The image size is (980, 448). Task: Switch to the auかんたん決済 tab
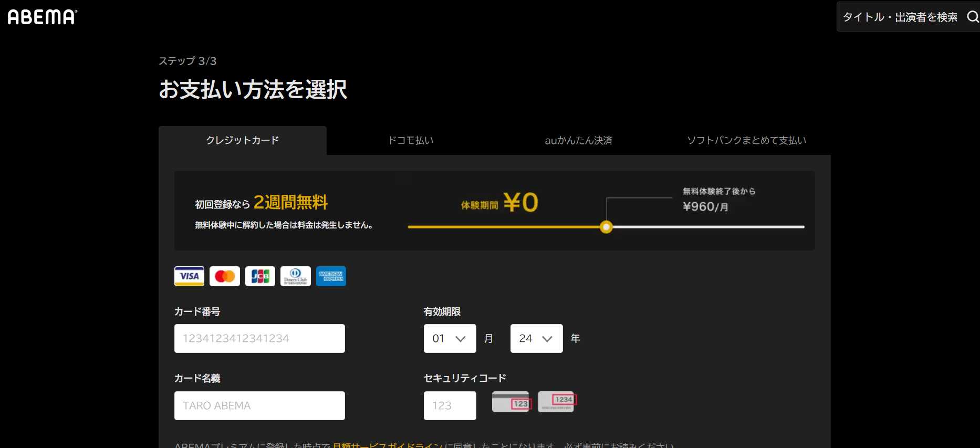579,140
